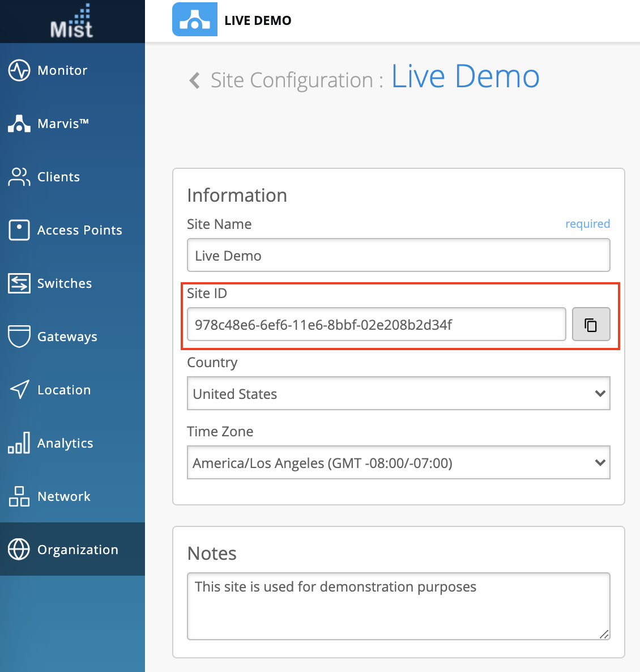Click the Analytics bar chart icon
Viewport: 640px width, 672px height.
pos(19,443)
